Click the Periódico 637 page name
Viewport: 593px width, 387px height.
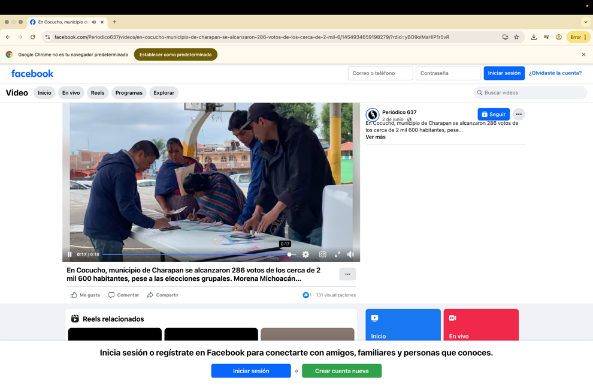tap(399, 112)
